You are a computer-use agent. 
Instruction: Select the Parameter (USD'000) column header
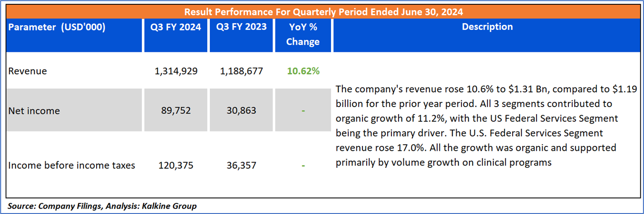click(57, 27)
